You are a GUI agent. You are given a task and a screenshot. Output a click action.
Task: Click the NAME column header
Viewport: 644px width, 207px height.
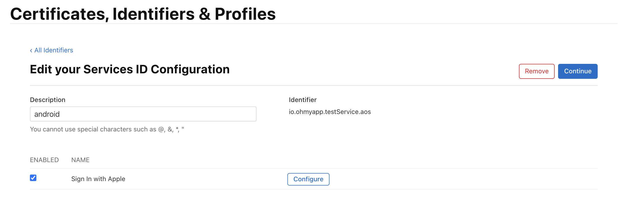(80, 160)
